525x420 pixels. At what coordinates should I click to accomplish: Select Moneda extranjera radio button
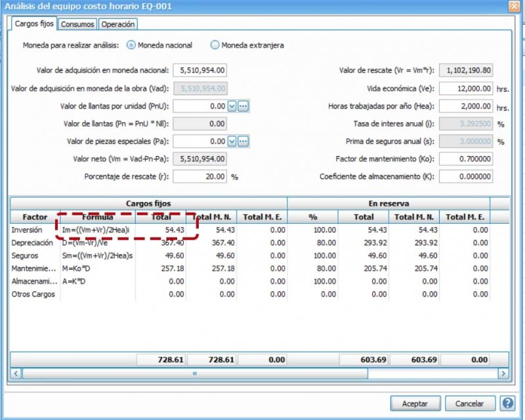click(215, 45)
